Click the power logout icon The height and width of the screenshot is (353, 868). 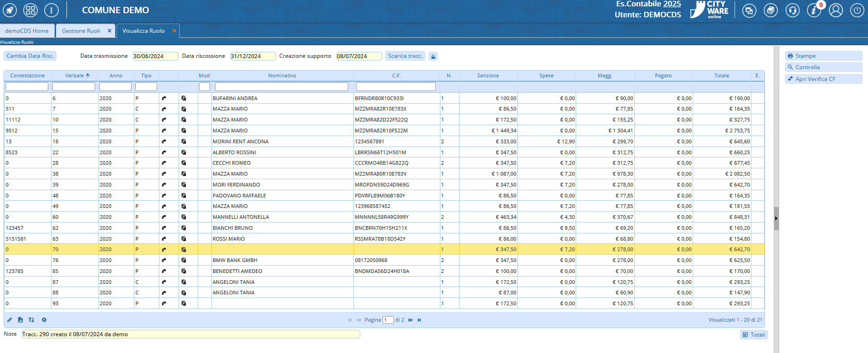pyautogui.click(x=857, y=10)
